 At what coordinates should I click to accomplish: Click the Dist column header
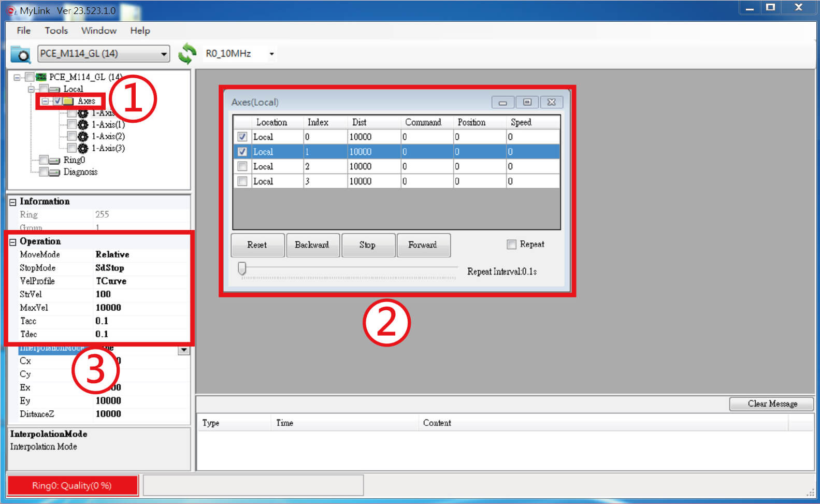coord(374,123)
